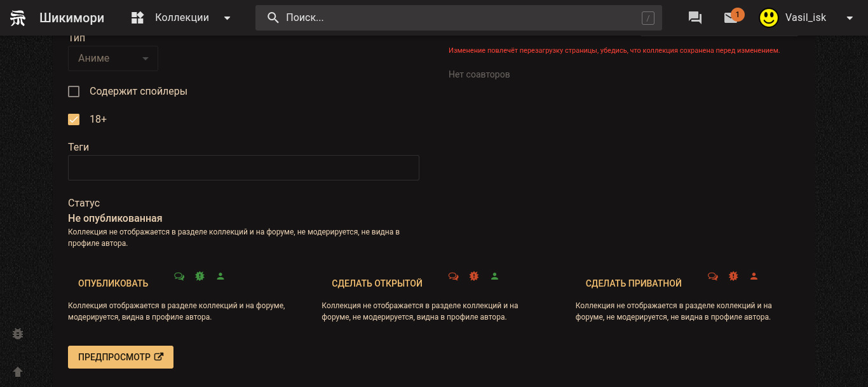This screenshot has height=387, width=868.
Task: Expand the user profile menu arrow
Action: (x=850, y=18)
